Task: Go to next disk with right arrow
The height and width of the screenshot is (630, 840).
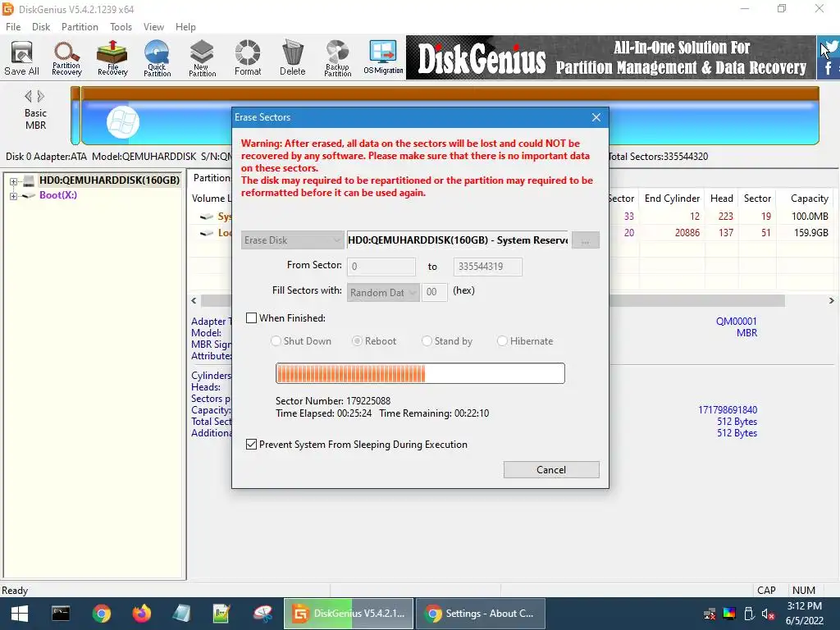Action: [41, 97]
